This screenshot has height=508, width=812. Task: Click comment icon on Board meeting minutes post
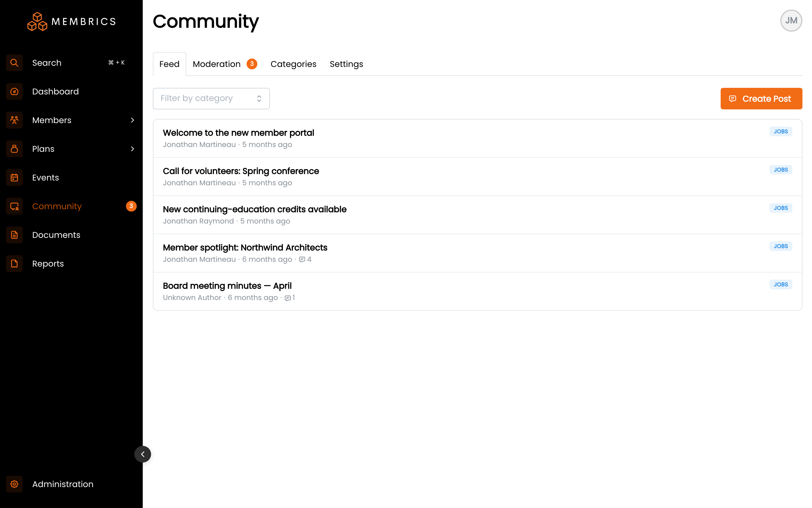pyautogui.click(x=287, y=298)
